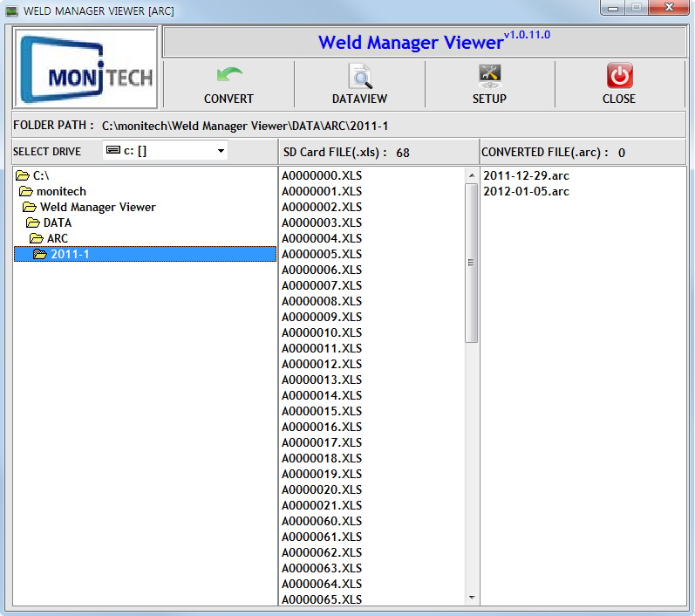Image resolution: width=695 pixels, height=616 pixels.
Task: Select file A0000017.XLS
Action: [x=322, y=442]
